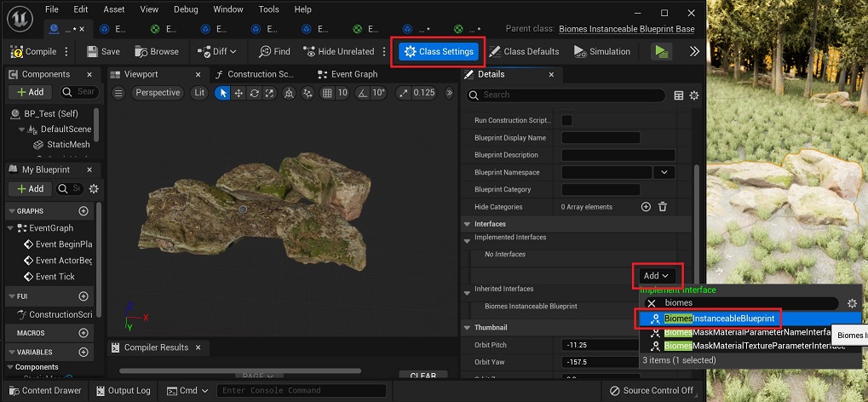
Task: Select the rotate gizmo tool in viewport
Action: [x=255, y=93]
